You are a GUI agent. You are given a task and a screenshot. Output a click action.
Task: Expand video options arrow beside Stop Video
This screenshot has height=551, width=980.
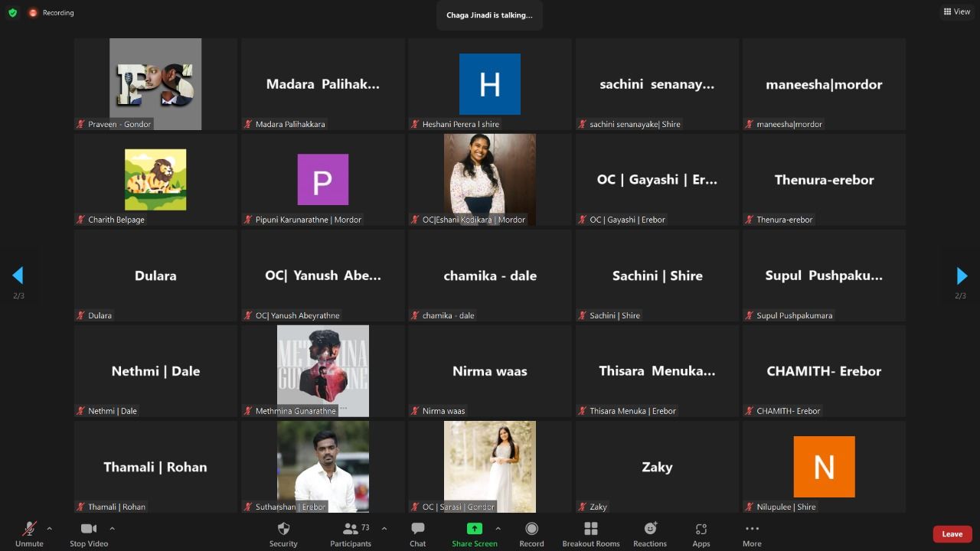click(112, 528)
